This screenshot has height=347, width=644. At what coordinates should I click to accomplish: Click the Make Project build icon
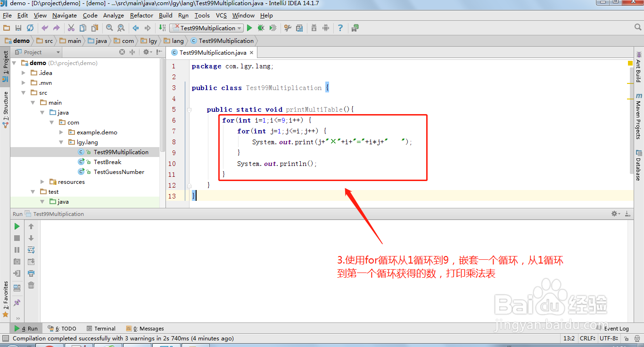coord(162,28)
